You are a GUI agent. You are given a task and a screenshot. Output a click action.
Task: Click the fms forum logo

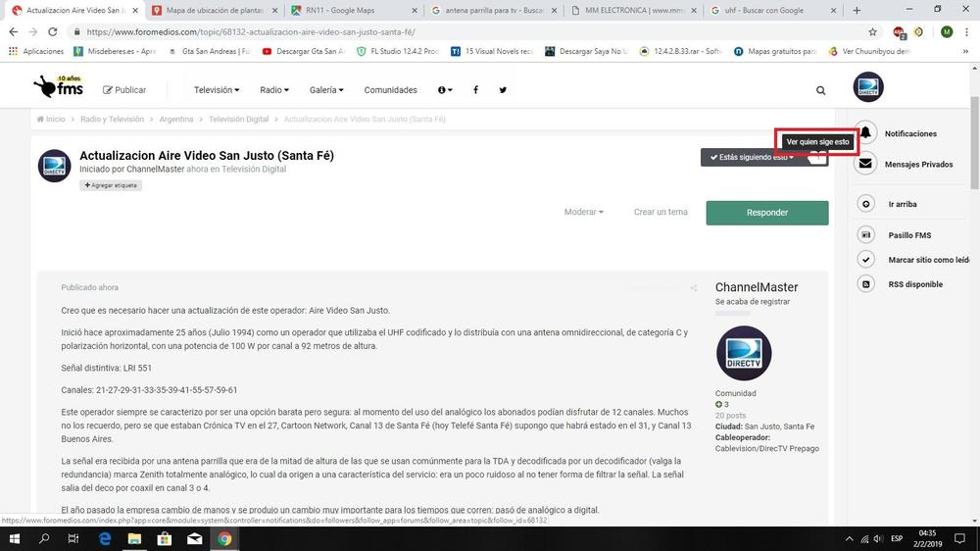(x=58, y=87)
